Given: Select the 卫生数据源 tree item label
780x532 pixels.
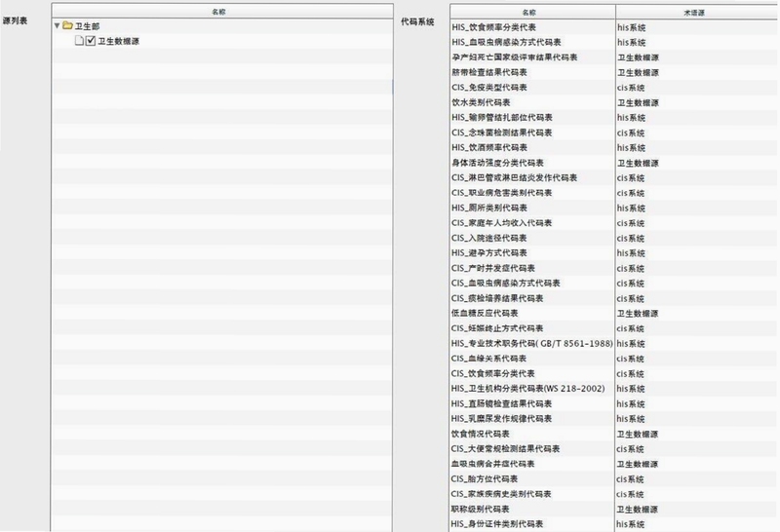Looking at the screenshot, I should pyautogui.click(x=118, y=41).
